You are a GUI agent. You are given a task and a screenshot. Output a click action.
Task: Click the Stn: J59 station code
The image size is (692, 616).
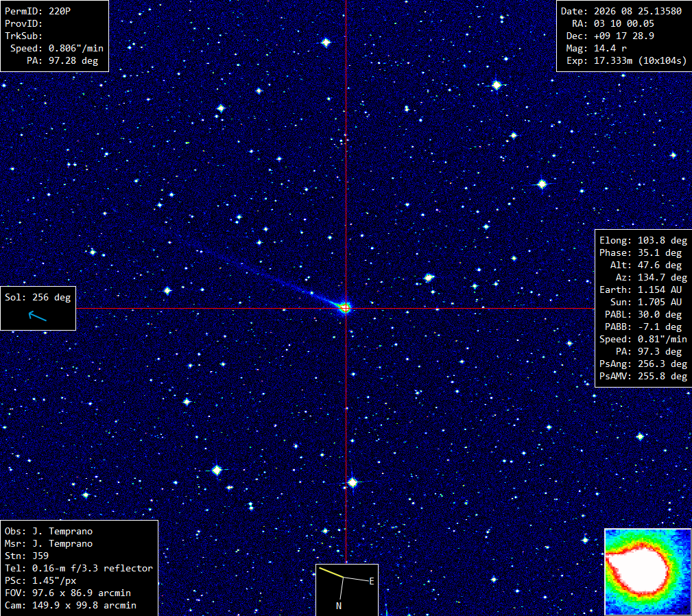pyautogui.click(x=27, y=556)
